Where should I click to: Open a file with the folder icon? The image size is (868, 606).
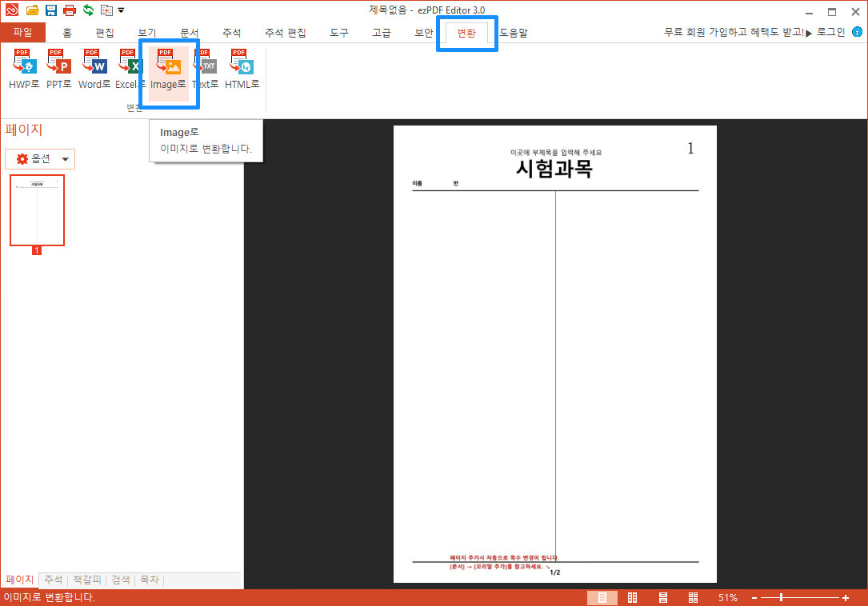click(x=30, y=10)
